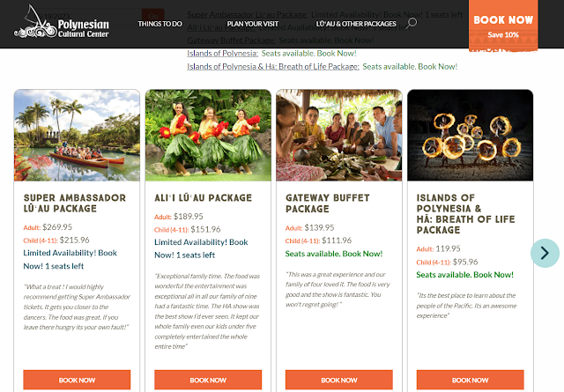Click the next arrow carousel button

coord(545,253)
